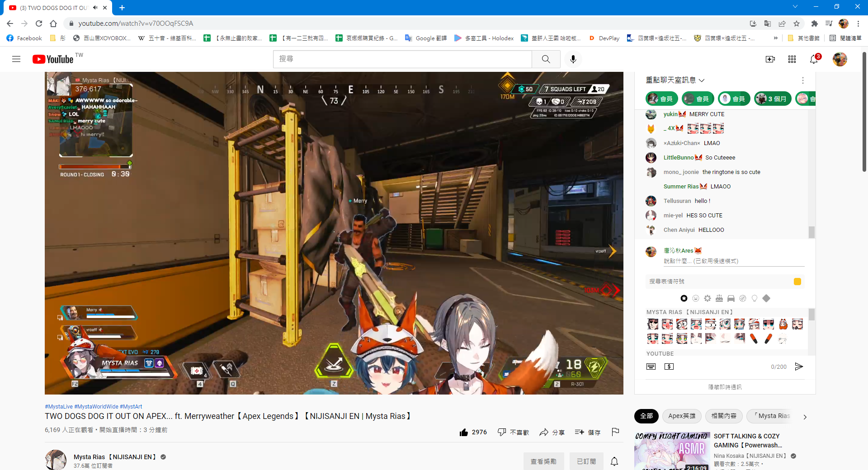Switch to keyboard input in chat

(x=651, y=367)
